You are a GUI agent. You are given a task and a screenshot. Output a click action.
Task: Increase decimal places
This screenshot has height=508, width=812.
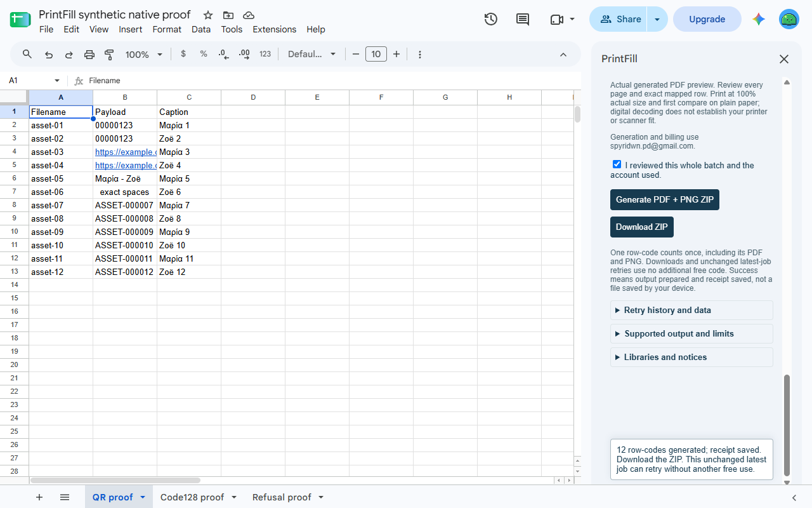[244, 55]
